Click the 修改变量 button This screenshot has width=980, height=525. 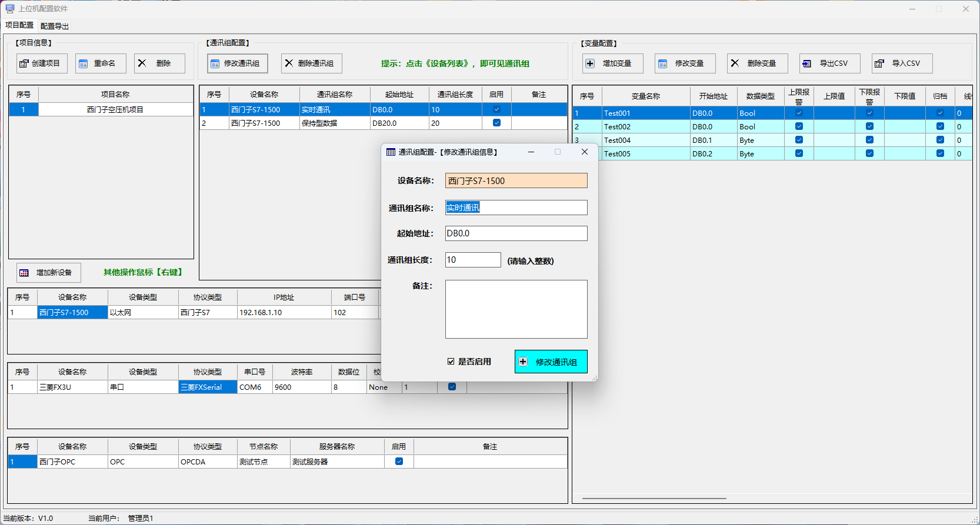coord(685,63)
